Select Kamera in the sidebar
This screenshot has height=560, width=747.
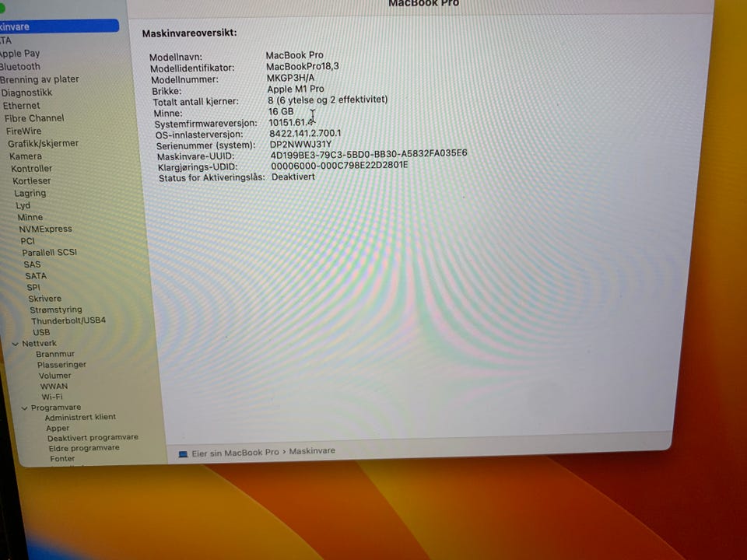tap(26, 156)
